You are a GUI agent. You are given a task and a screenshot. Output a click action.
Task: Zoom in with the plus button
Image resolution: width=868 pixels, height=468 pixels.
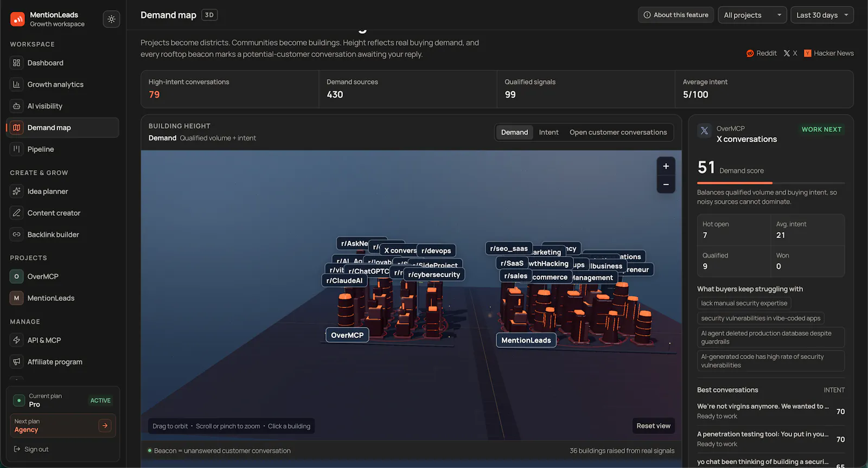pyautogui.click(x=666, y=166)
